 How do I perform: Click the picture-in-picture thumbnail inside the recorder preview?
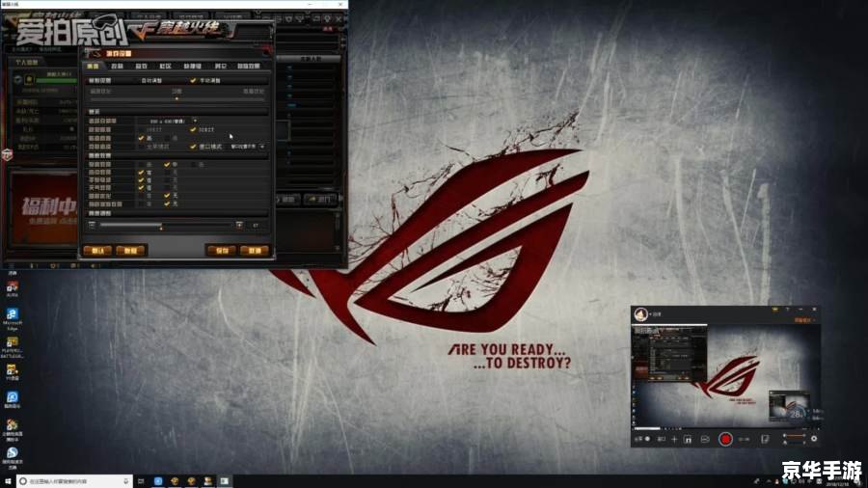(789, 406)
